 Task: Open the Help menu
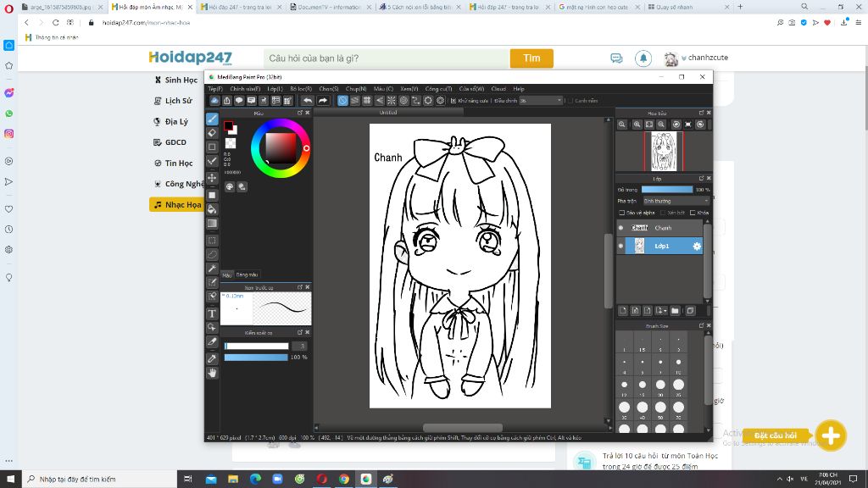[x=519, y=88]
